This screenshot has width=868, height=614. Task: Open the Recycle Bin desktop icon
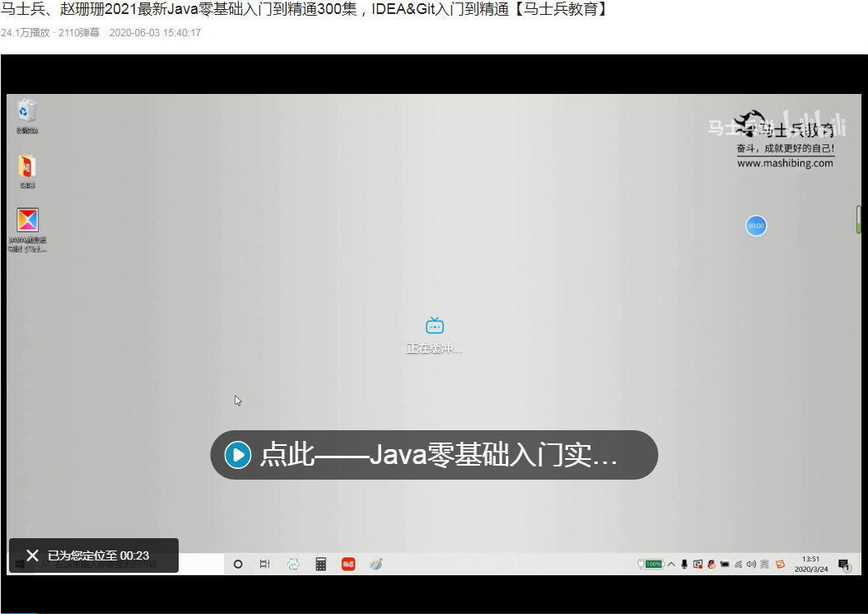tap(27, 116)
